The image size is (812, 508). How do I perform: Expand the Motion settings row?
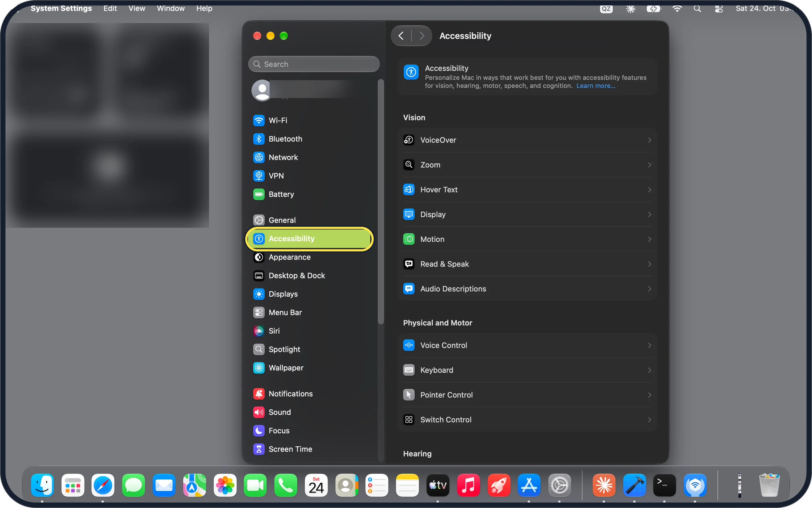(x=527, y=239)
